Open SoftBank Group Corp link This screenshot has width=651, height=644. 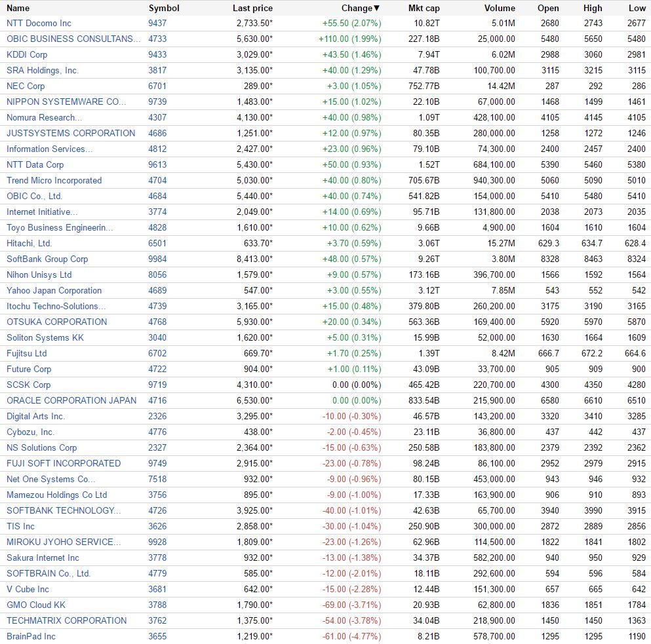click(47, 259)
